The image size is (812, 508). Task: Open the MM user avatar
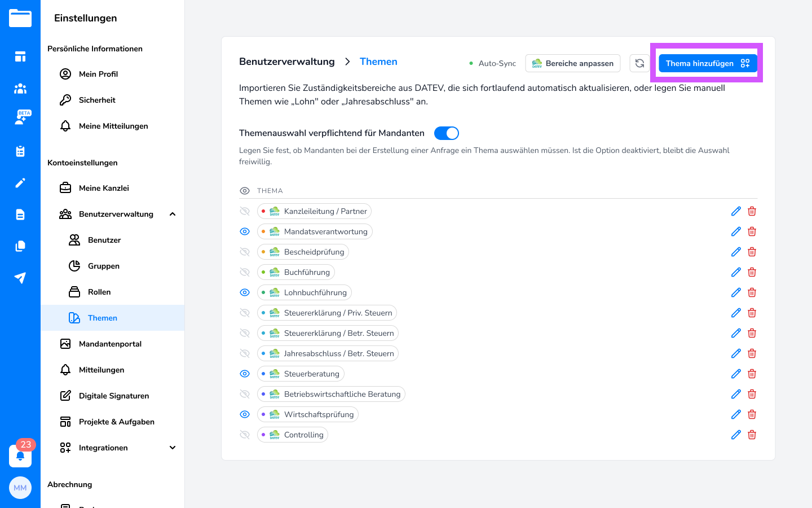[20, 488]
